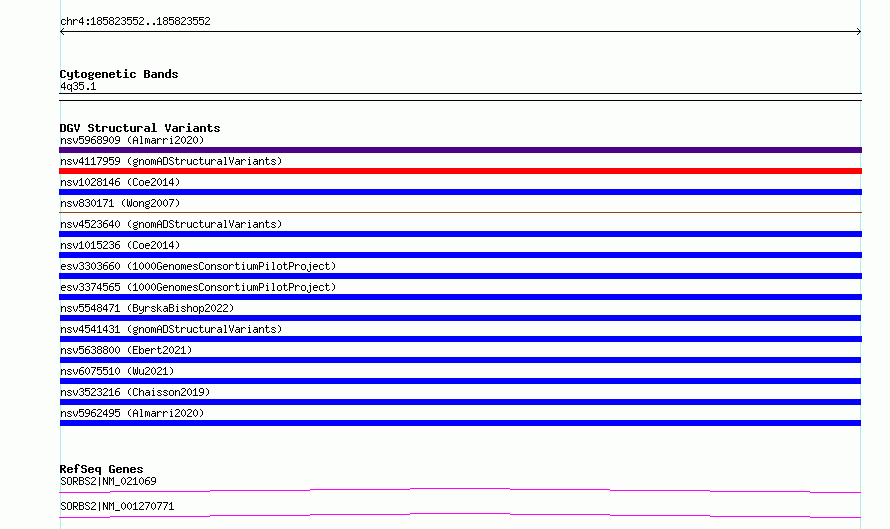Click the blue bar under esv3374565
The height and width of the screenshot is (529, 890).
pos(460,297)
